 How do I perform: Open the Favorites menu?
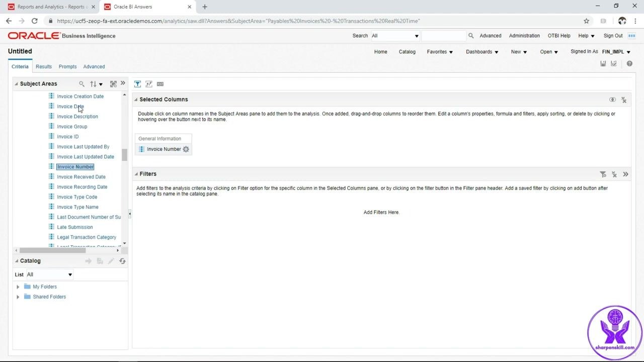click(440, 52)
